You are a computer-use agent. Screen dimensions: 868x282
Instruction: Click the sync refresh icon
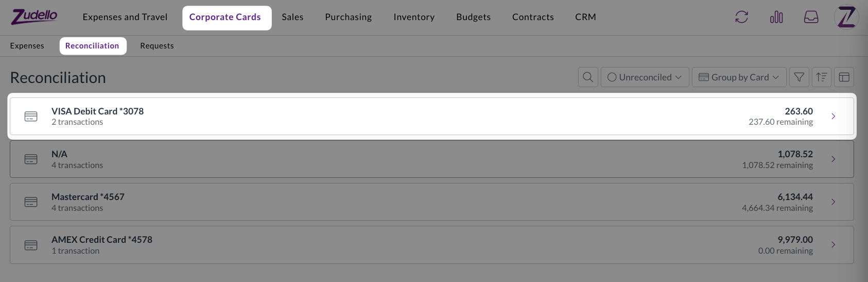click(741, 17)
